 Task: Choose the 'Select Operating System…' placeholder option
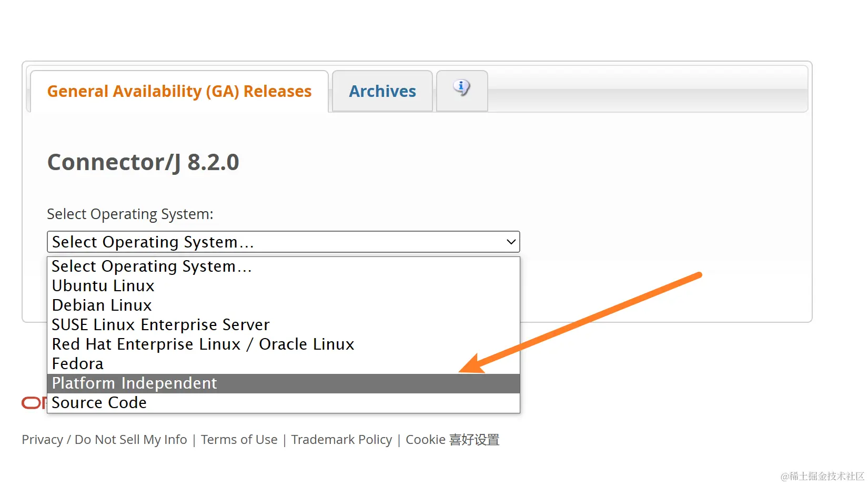[x=284, y=266]
